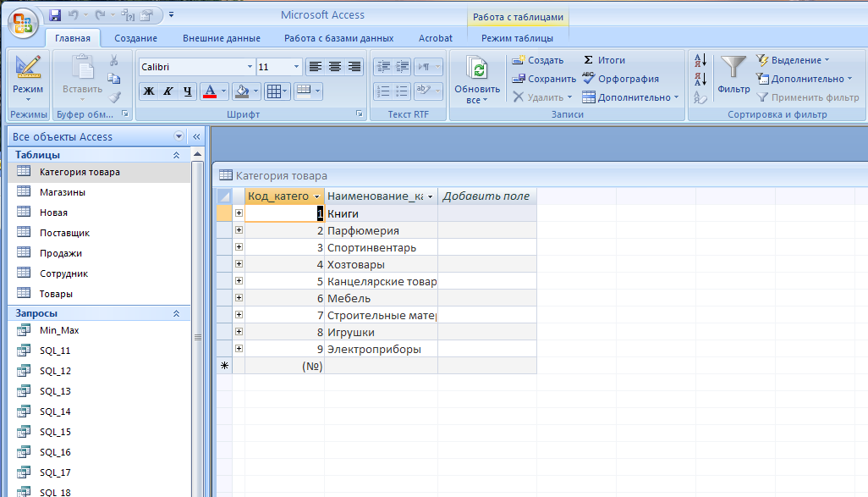Toggle bold Ж formatting
The height and width of the screenshot is (497, 868).
point(149,91)
